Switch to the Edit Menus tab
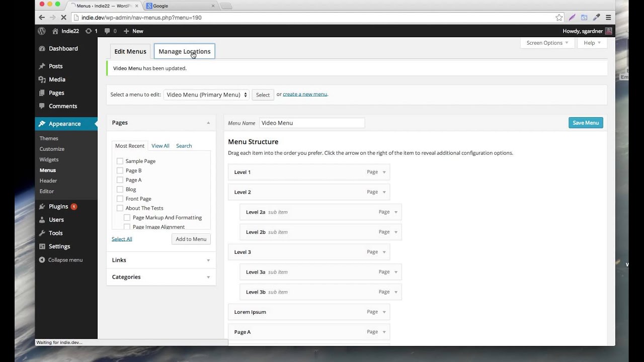The height and width of the screenshot is (362, 644). click(x=130, y=51)
